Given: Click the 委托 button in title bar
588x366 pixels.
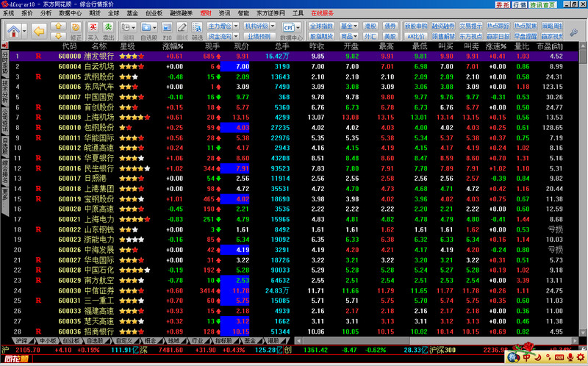Looking at the screenshot, I should pyautogui.click(x=503, y=4).
